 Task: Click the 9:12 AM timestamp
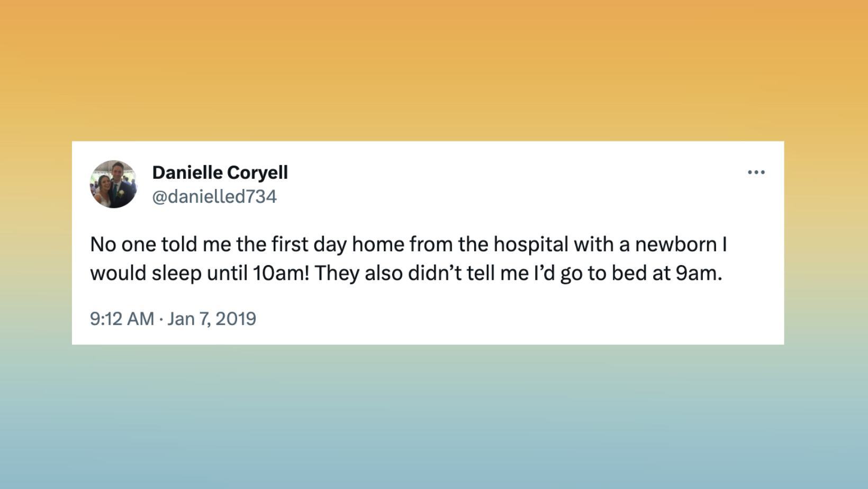tap(122, 319)
